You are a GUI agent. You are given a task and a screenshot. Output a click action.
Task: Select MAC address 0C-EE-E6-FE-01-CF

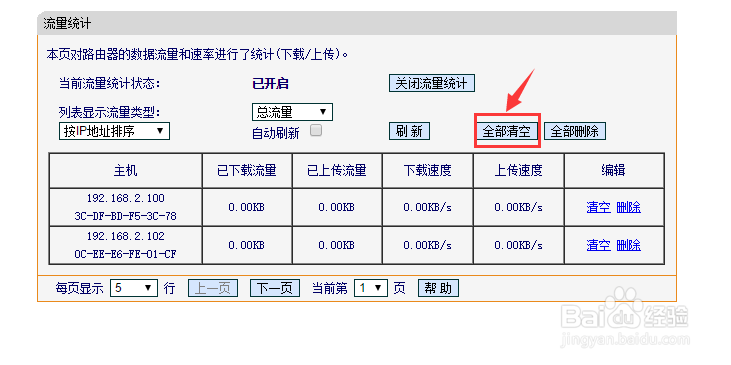(x=125, y=255)
